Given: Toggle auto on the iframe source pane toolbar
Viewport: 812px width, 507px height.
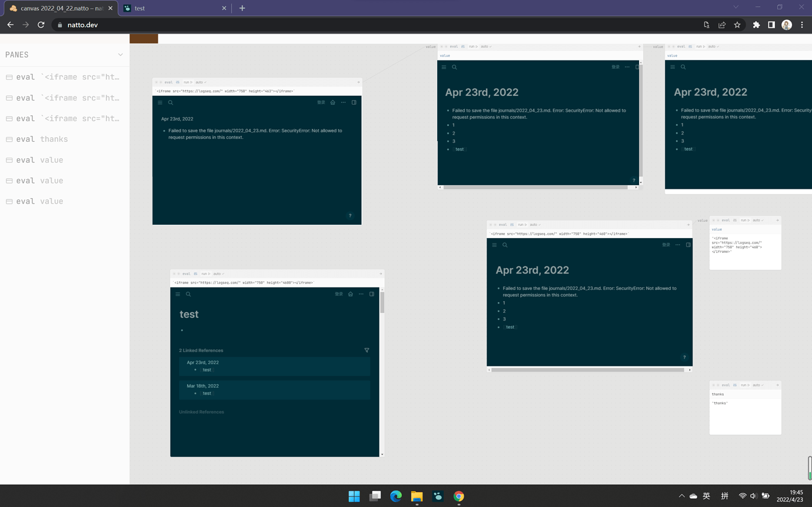Looking at the screenshot, I should [535, 225].
